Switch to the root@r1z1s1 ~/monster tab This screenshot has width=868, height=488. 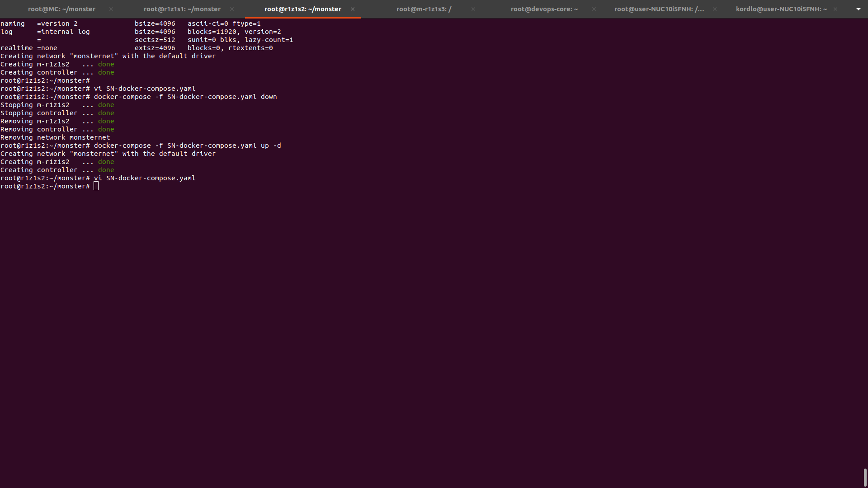pos(182,9)
